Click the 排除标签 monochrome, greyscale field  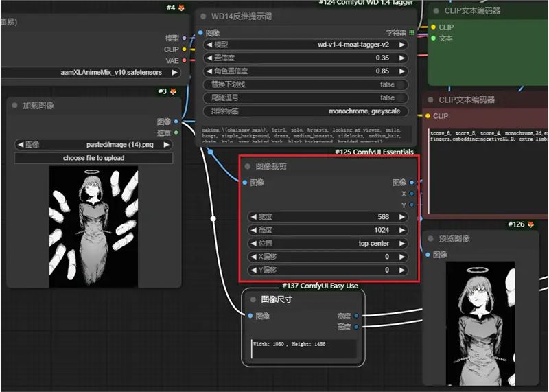tap(305, 111)
